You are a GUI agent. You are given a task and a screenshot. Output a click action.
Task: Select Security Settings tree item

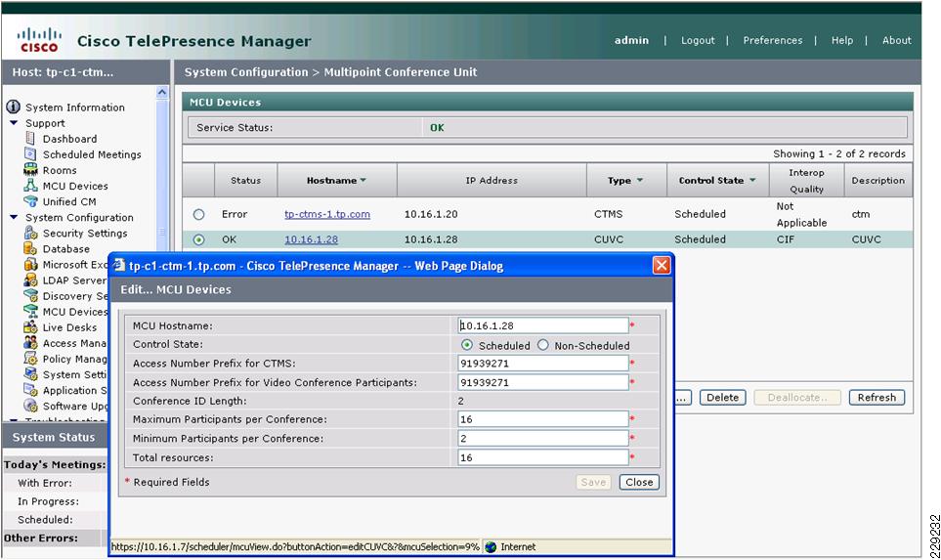click(x=85, y=233)
